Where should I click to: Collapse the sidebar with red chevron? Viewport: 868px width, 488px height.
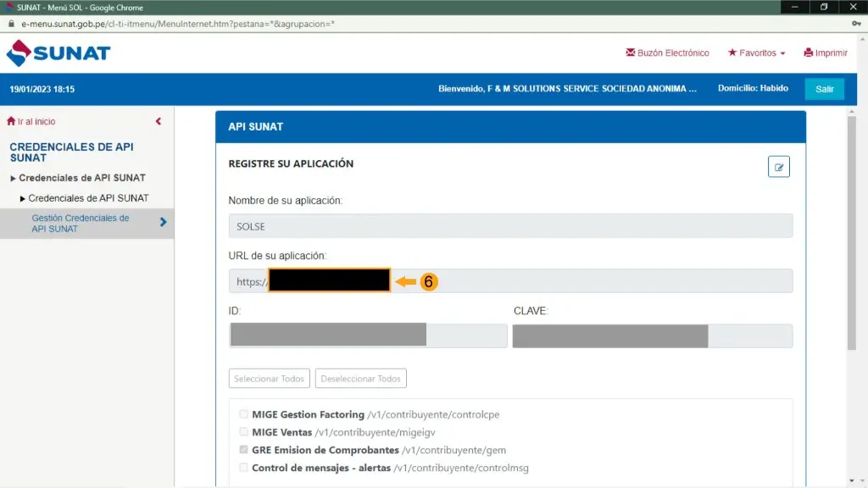(159, 121)
